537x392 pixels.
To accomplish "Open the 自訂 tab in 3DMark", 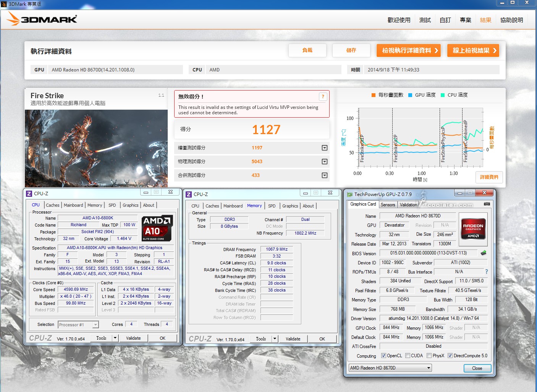I will point(445,20).
